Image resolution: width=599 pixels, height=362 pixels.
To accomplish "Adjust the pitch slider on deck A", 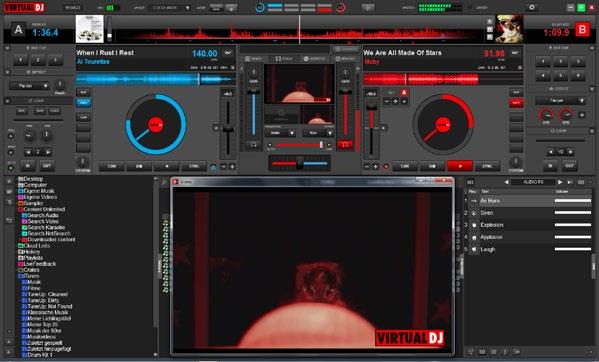I will (x=228, y=129).
